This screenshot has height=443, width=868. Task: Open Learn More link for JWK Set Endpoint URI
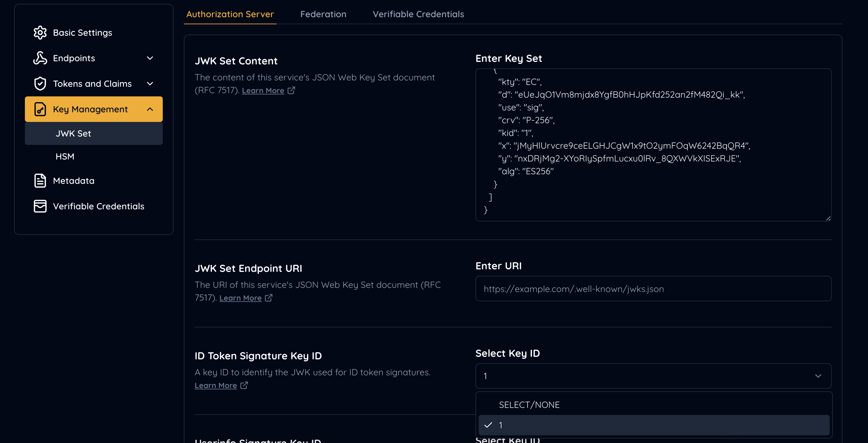pos(240,298)
